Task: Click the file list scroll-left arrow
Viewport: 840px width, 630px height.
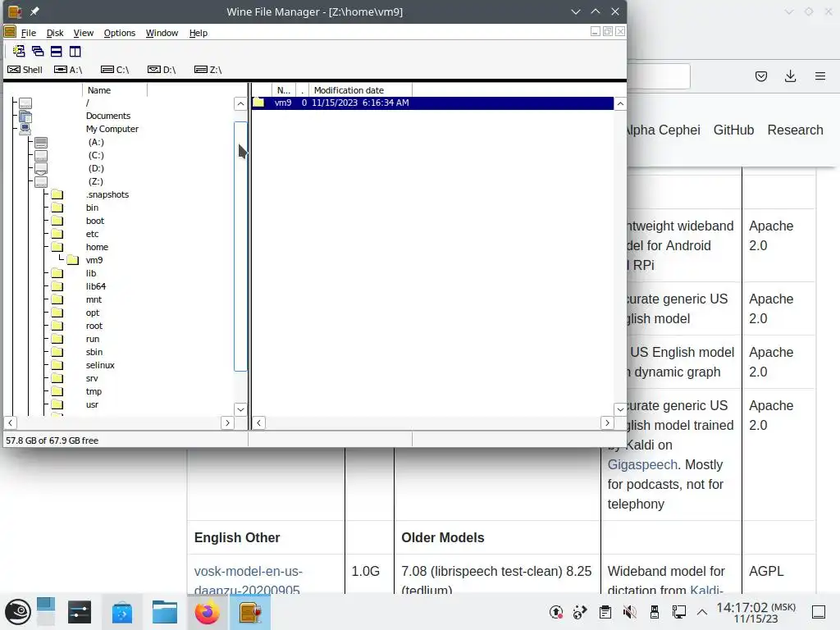Action: (258, 422)
